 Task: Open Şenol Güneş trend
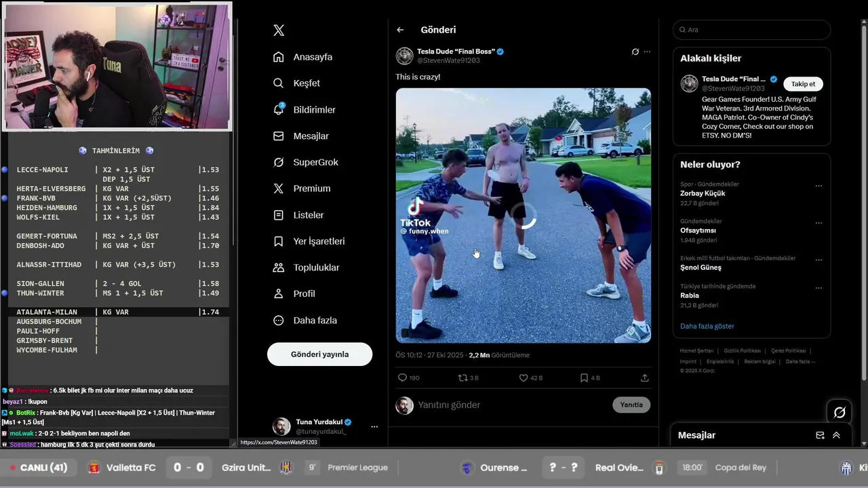[701, 267]
